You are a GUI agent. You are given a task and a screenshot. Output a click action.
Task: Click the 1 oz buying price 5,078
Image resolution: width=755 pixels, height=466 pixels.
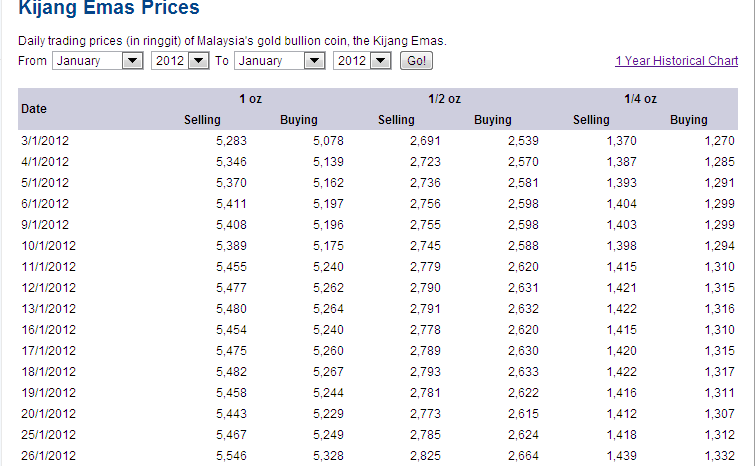click(x=328, y=141)
